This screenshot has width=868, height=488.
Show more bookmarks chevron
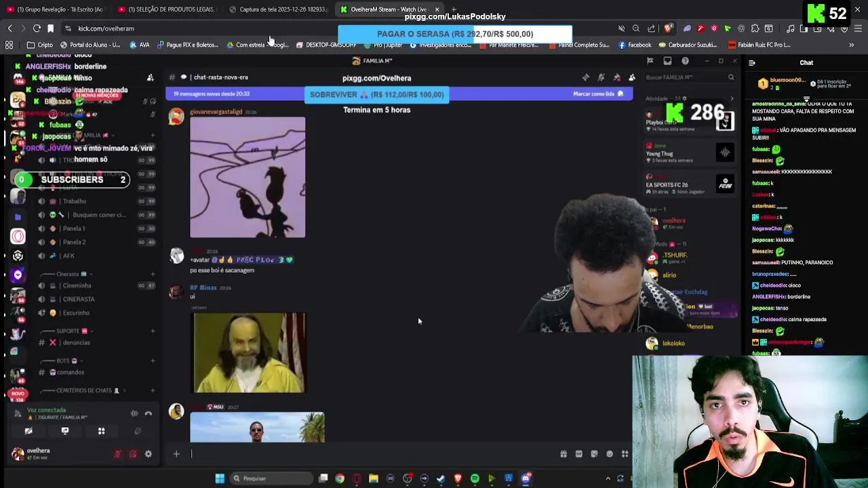[x=851, y=45]
